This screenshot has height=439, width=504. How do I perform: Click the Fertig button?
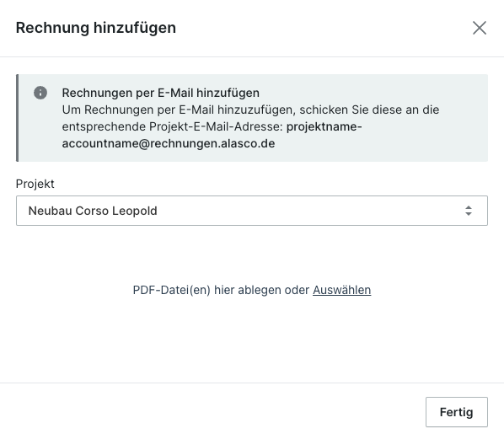click(x=457, y=412)
